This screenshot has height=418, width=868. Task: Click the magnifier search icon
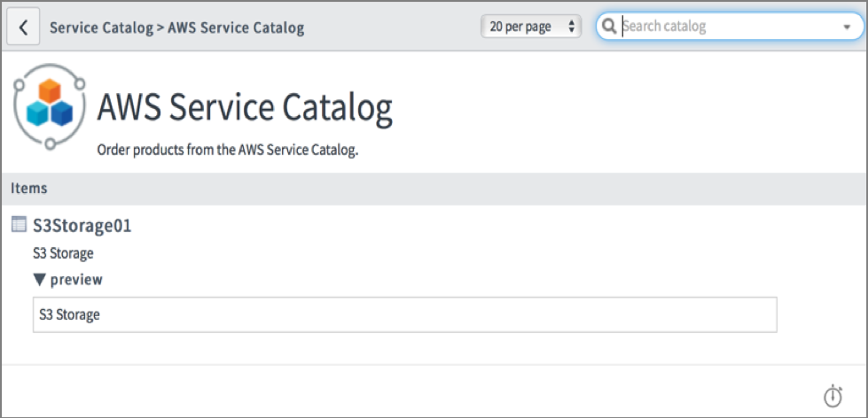609,27
